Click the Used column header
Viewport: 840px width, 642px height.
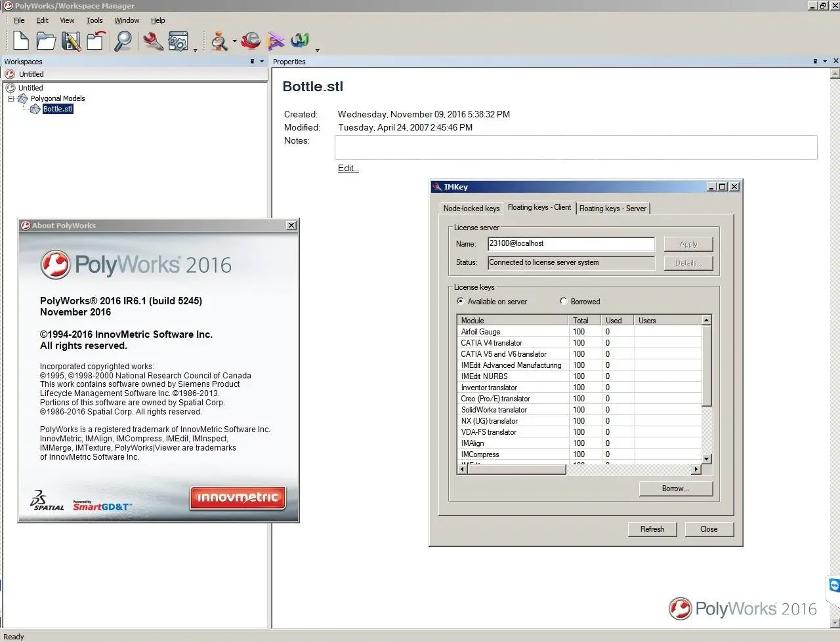point(618,321)
